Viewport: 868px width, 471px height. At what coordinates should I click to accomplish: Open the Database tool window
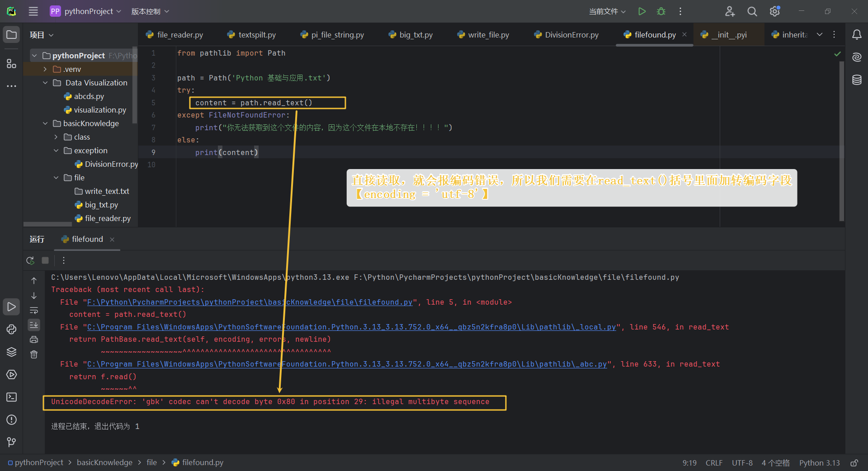pyautogui.click(x=857, y=80)
